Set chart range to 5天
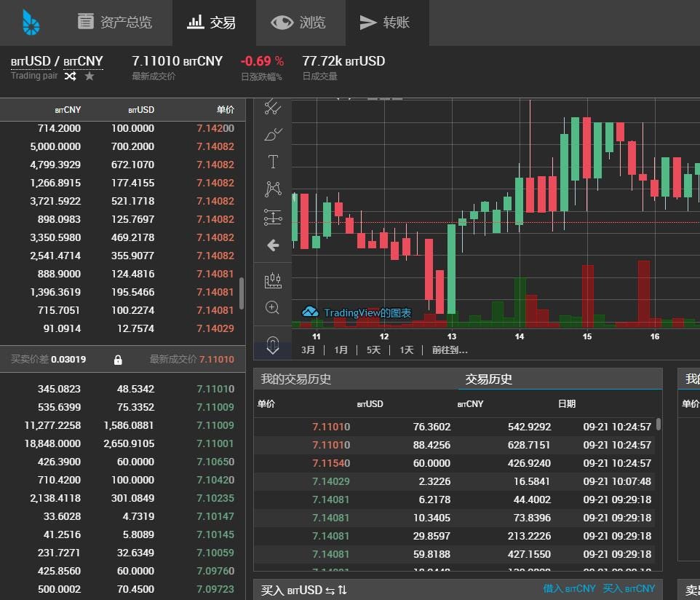The width and height of the screenshot is (700, 600). coord(374,350)
